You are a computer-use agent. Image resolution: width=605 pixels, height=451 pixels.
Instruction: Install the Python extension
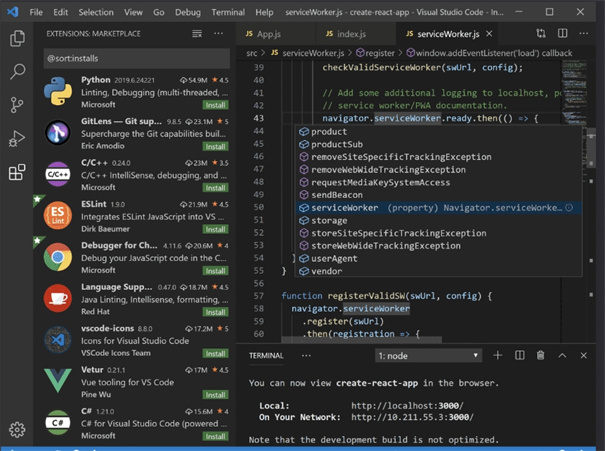tap(215, 105)
